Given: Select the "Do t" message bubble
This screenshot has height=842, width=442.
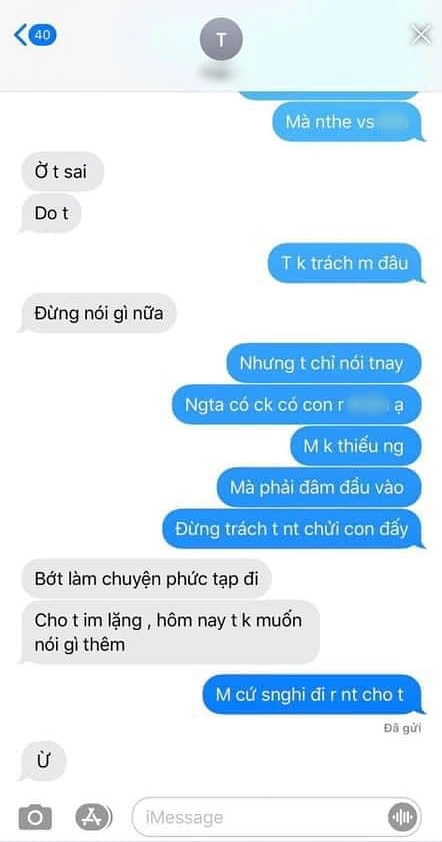Looking at the screenshot, I should pos(51,213).
